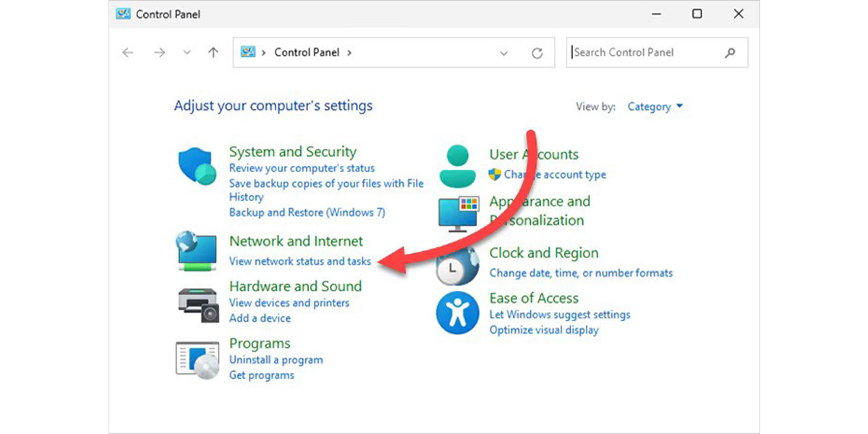This screenshot has width=868, height=434.
Task: Expand the chevron after Control Panel breadcrumb
Action: [x=349, y=53]
